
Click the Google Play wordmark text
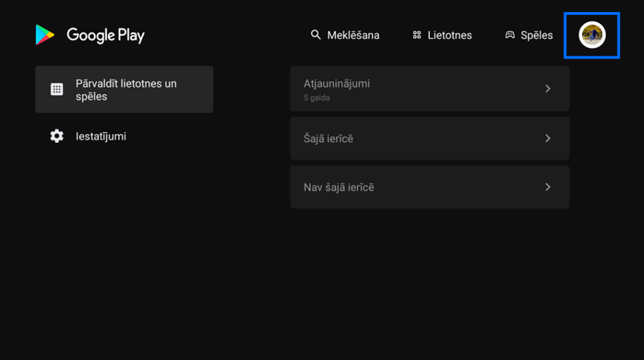tap(106, 35)
